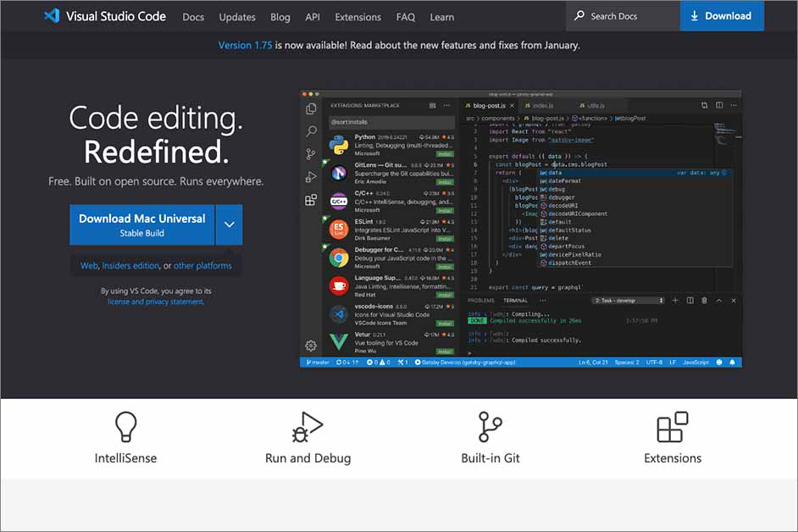Open the license and privacy statement link
Screen dimensions: 798x532
pos(155,302)
